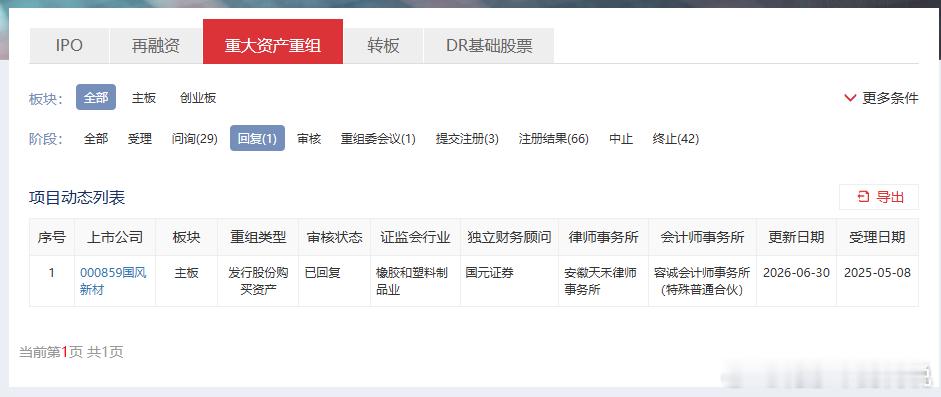The image size is (941, 397).
Task: Click the export icon beside 导出
Action: [x=864, y=197]
